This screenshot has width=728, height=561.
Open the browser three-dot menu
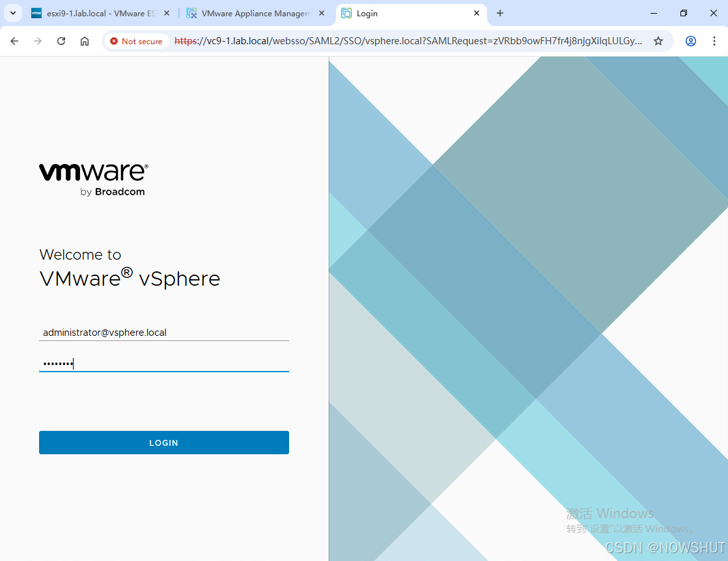pyautogui.click(x=714, y=41)
